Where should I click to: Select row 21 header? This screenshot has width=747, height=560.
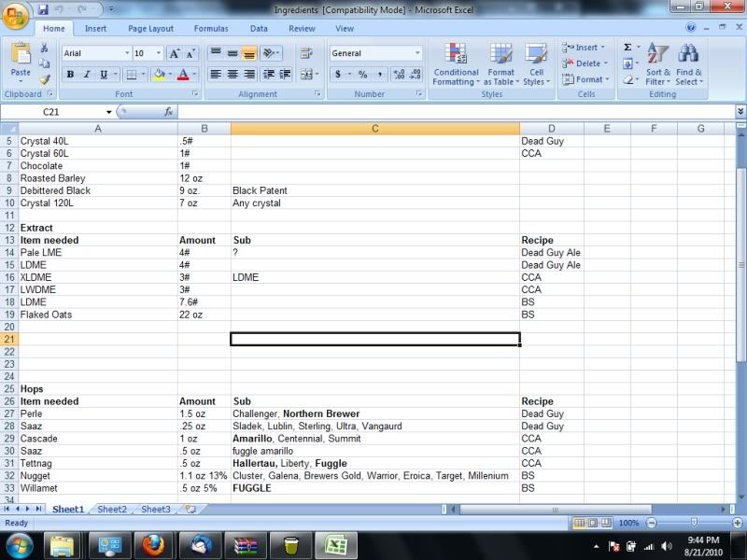[x=9, y=339]
